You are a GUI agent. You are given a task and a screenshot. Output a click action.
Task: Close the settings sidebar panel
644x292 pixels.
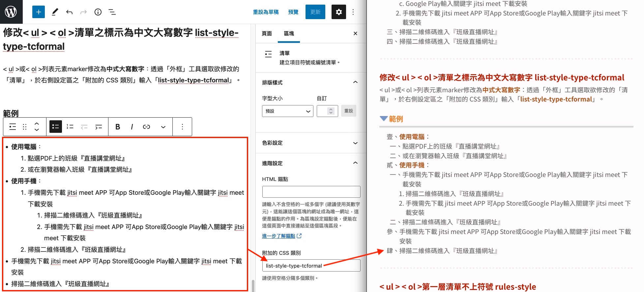[x=355, y=33]
